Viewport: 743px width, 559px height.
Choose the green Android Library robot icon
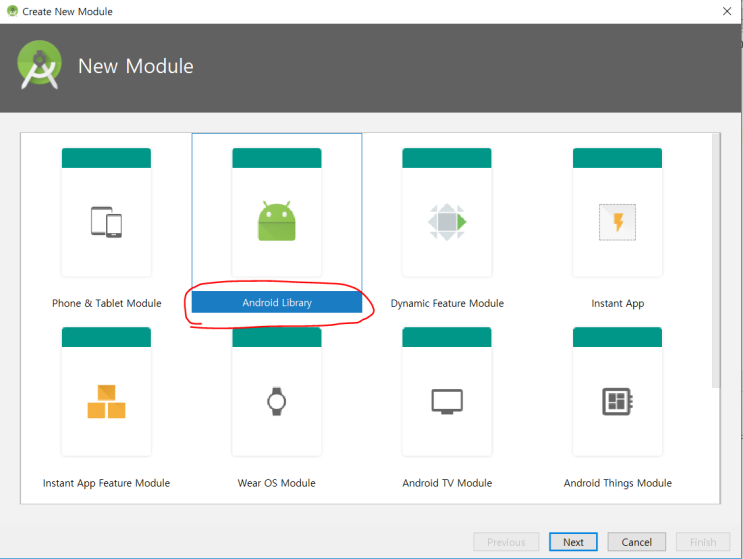(277, 221)
